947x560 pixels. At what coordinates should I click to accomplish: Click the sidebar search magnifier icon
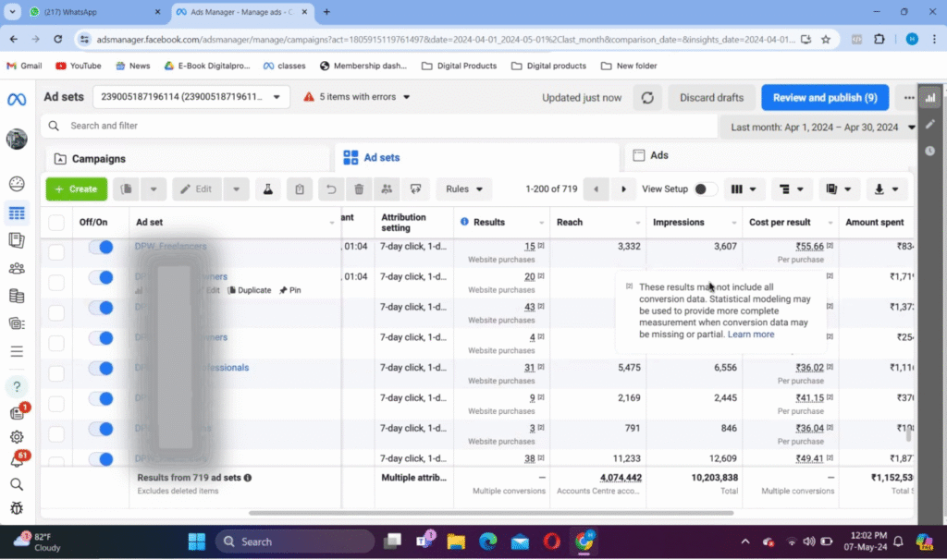[x=17, y=484]
